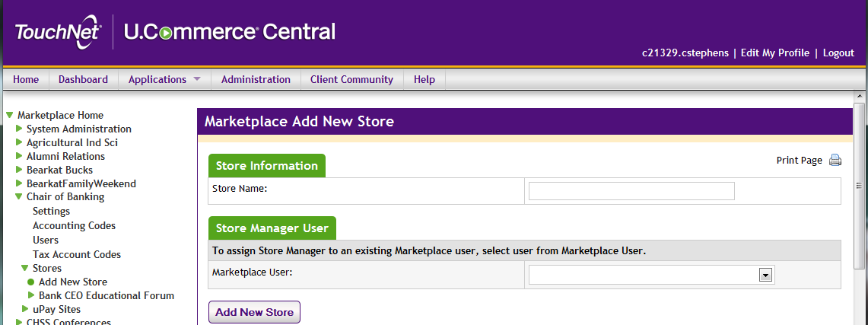Click the Add New Store button

[x=254, y=312]
